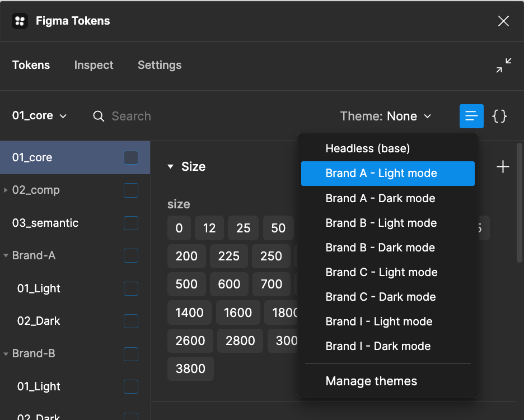
Task: Switch to list view icon
Action: pos(471,116)
